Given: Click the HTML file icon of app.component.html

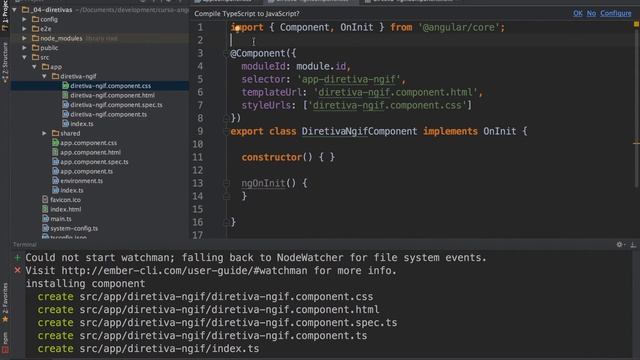Looking at the screenshot, I should coord(56,152).
